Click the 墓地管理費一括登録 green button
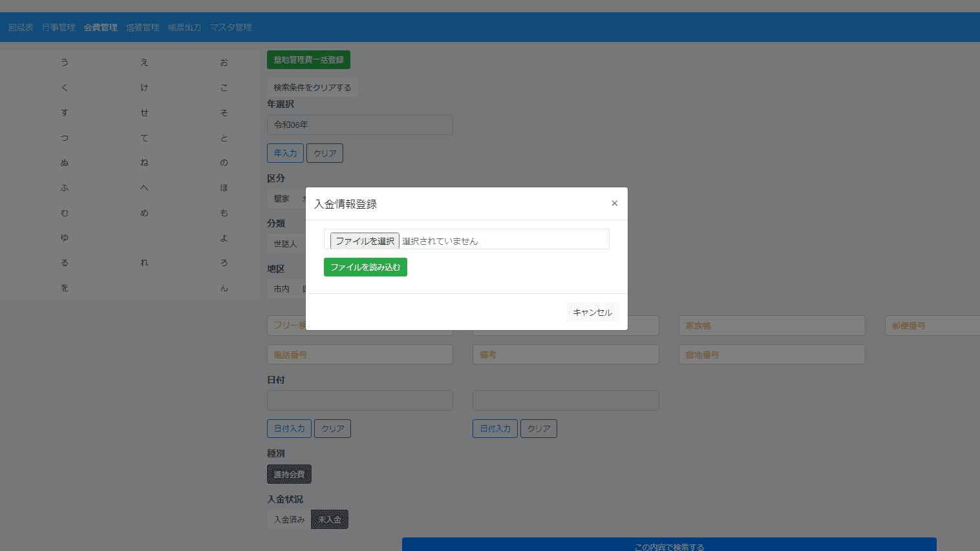 308,59
